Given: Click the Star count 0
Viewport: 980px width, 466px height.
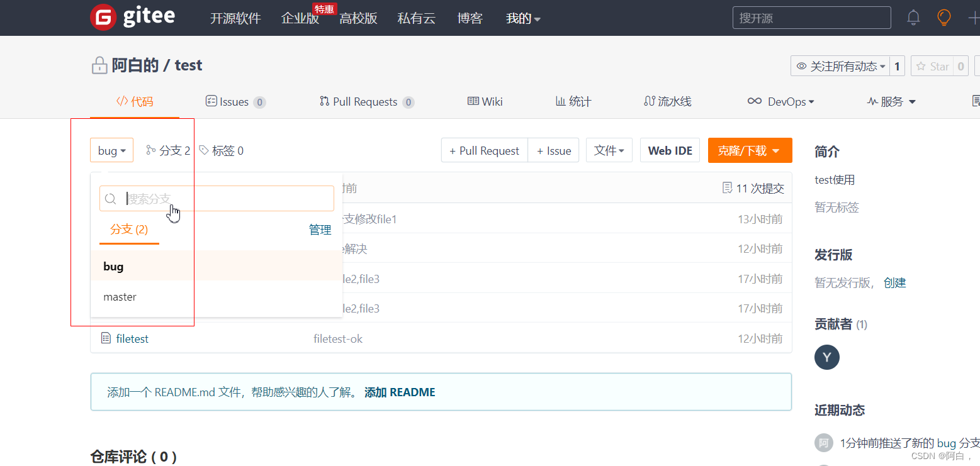Looking at the screenshot, I should pyautogui.click(x=960, y=66).
